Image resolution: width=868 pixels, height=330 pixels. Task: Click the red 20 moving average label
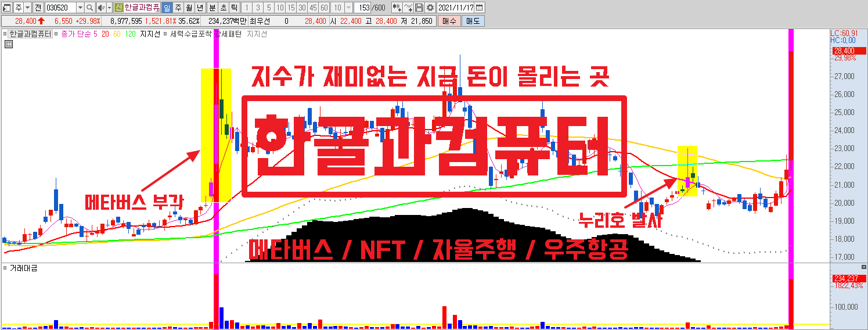(105, 34)
